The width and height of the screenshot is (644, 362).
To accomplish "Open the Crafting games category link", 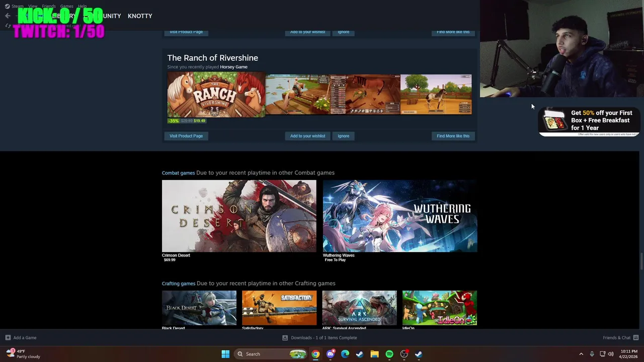I will click(x=178, y=284).
